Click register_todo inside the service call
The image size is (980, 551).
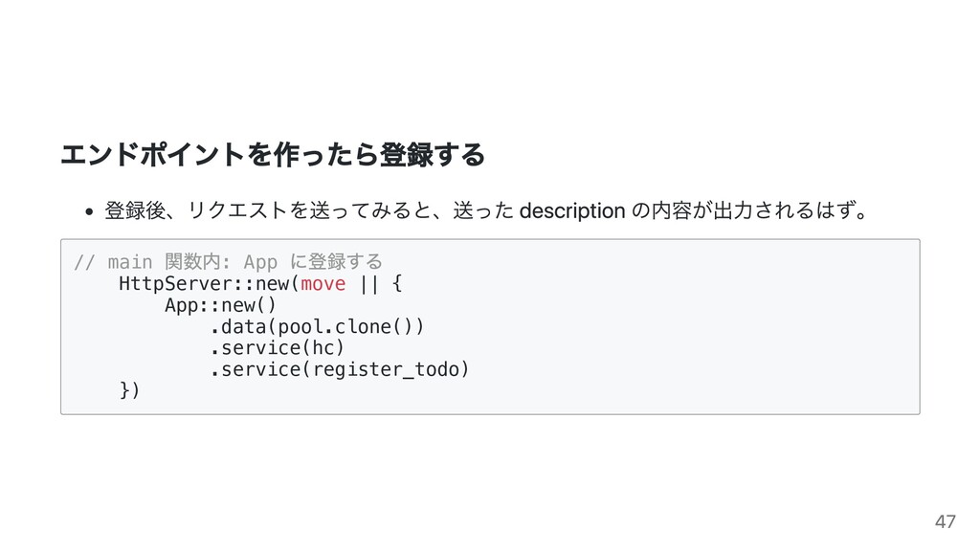pos(386,369)
